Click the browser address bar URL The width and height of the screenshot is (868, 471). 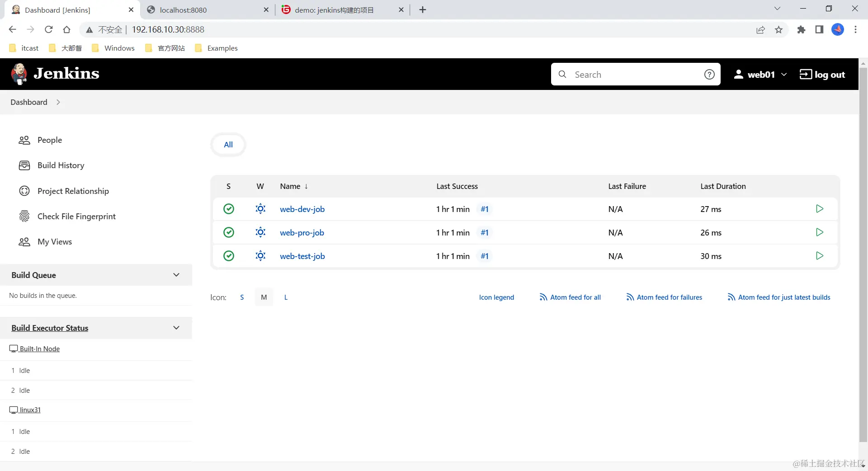pyautogui.click(x=168, y=30)
